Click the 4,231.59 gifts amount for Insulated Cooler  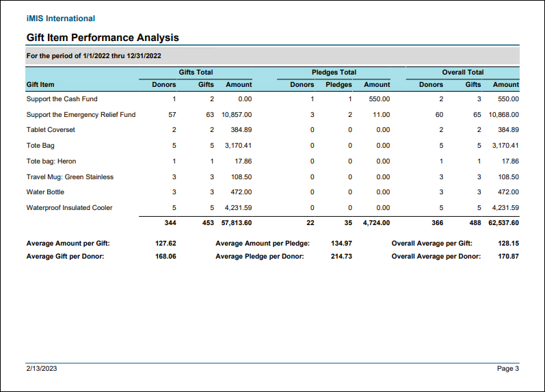[x=238, y=208]
